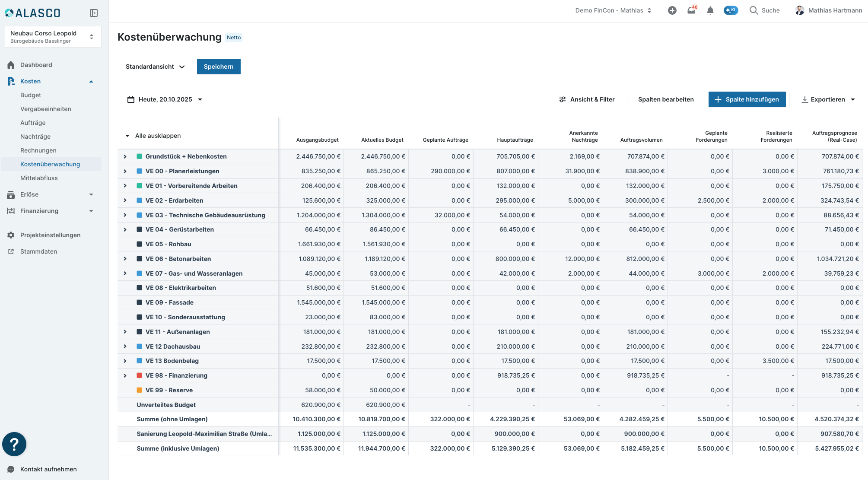This screenshot has height=480, width=868.
Task: Expand VE 02 - Erdarbeiten row
Action: click(x=125, y=200)
